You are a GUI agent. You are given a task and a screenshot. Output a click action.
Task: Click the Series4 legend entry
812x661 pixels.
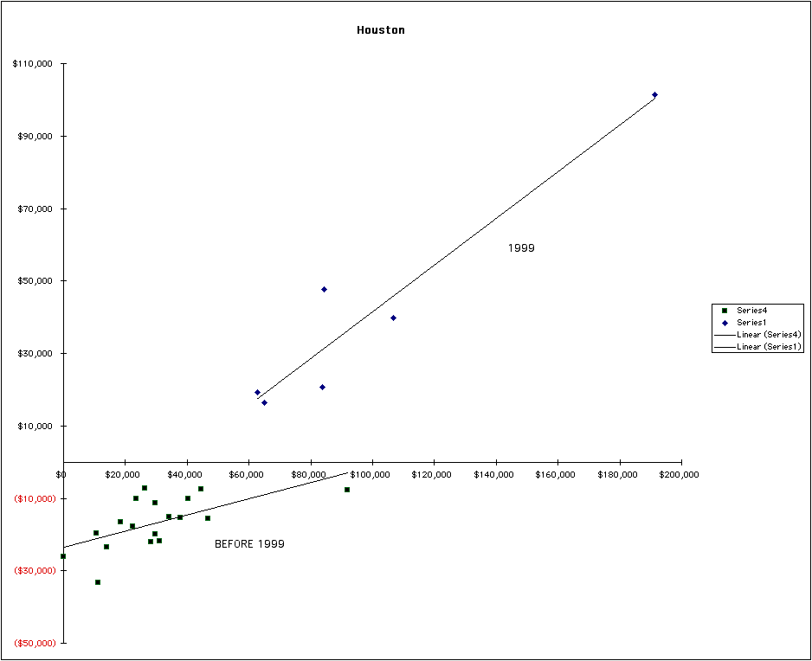pyautogui.click(x=752, y=311)
